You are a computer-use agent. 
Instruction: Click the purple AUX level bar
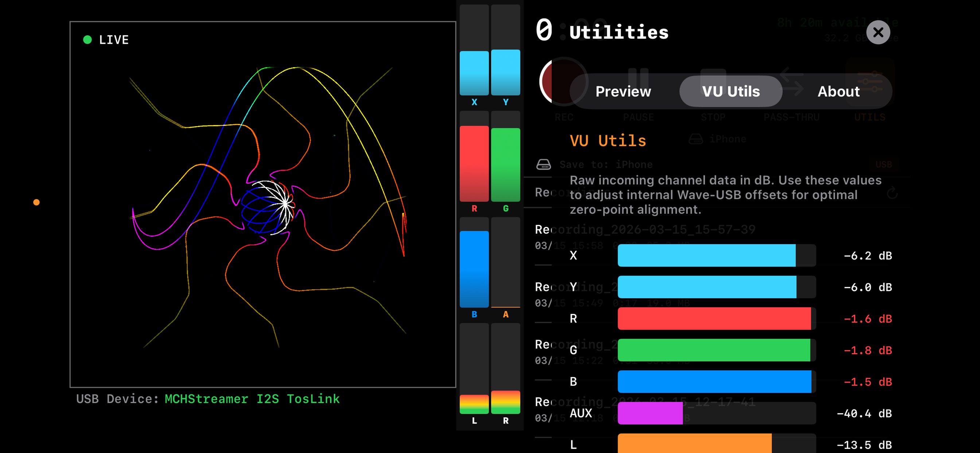coord(717,413)
